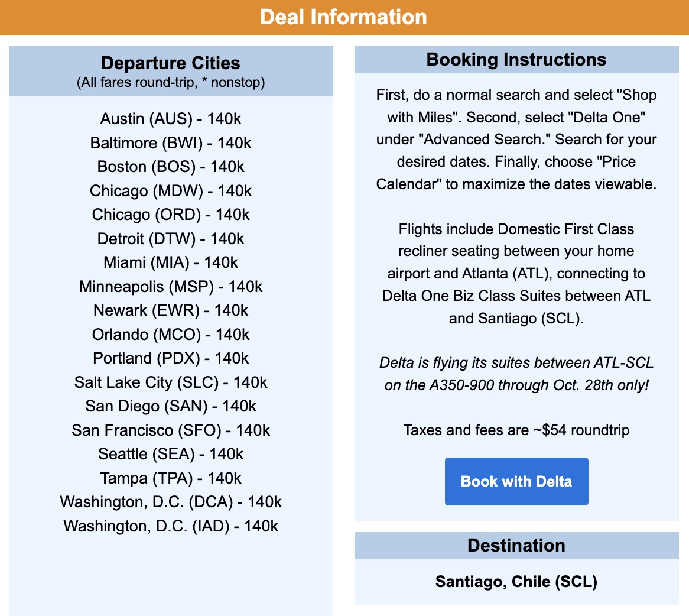Select the Tampa (TPA) departure fare
689x616 pixels.
(171, 478)
